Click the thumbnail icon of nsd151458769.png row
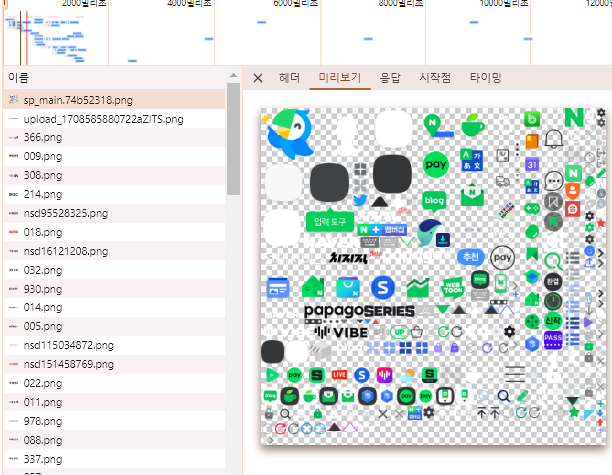612x475 pixels. click(13, 365)
